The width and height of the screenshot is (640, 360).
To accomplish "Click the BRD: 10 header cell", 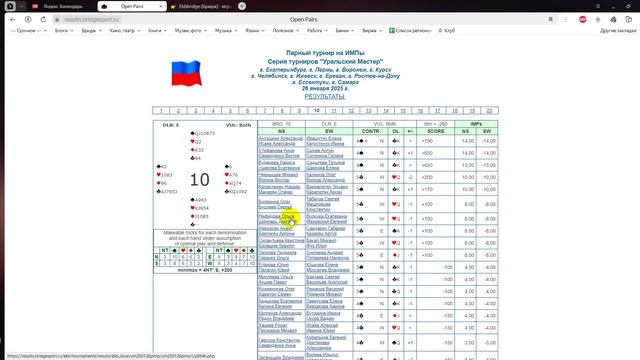I will 281,124.
